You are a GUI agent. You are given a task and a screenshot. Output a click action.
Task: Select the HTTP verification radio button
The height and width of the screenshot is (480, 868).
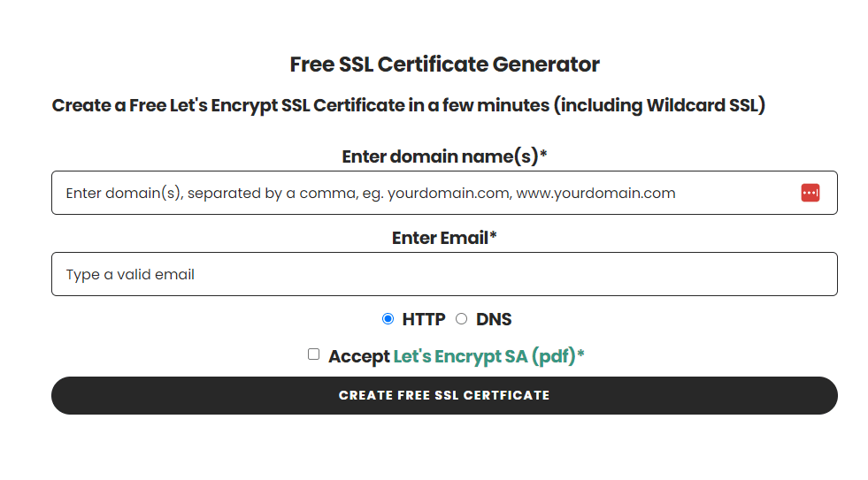[x=388, y=319]
